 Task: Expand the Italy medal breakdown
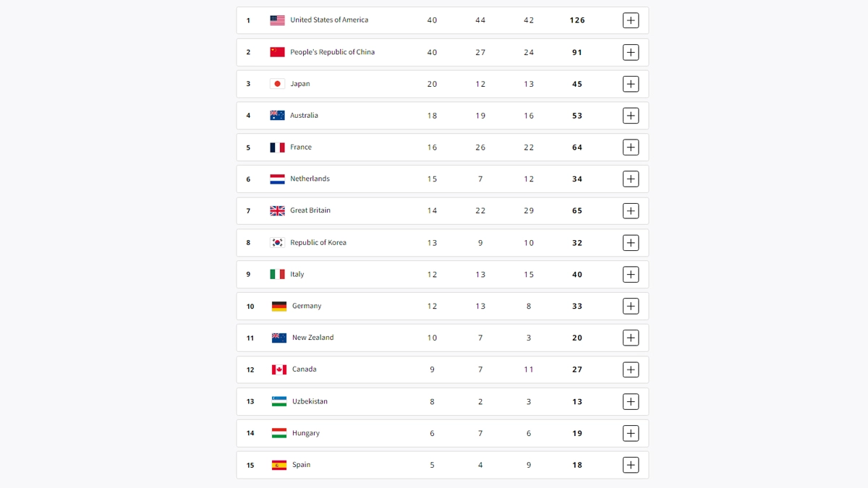(631, 275)
